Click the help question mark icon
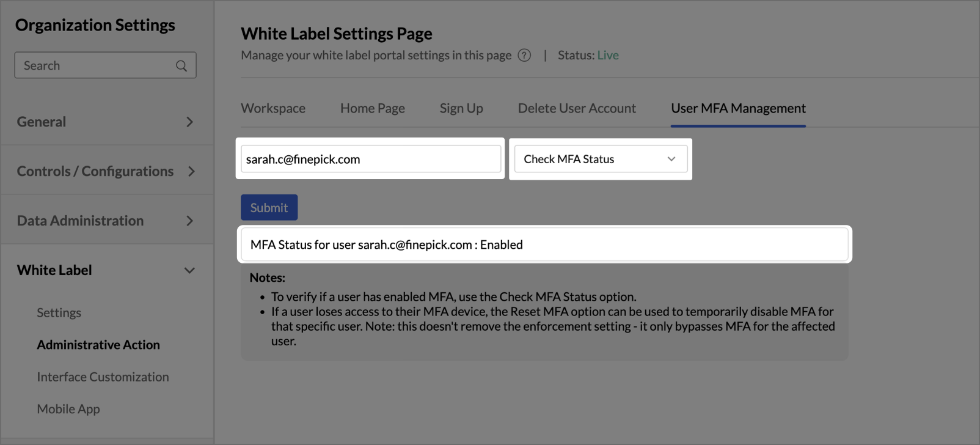The width and height of the screenshot is (980, 445). point(524,55)
